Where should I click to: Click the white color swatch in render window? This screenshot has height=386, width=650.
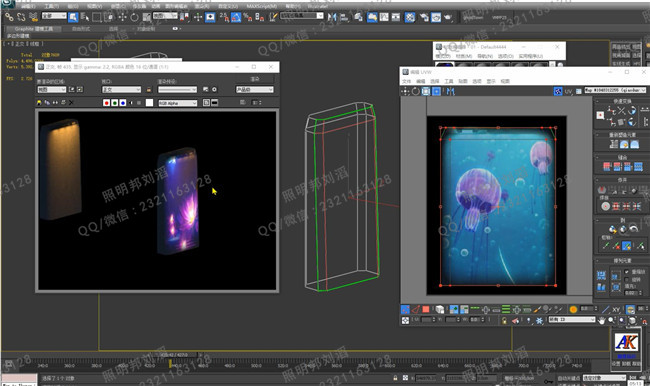tap(150, 103)
